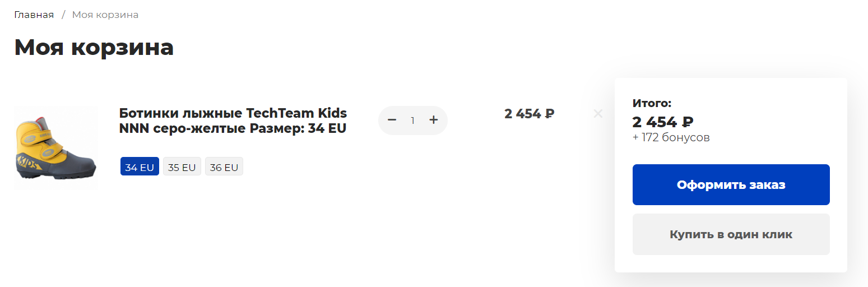Click the total amount under Итого
This screenshot has height=287, width=868.
tap(662, 122)
